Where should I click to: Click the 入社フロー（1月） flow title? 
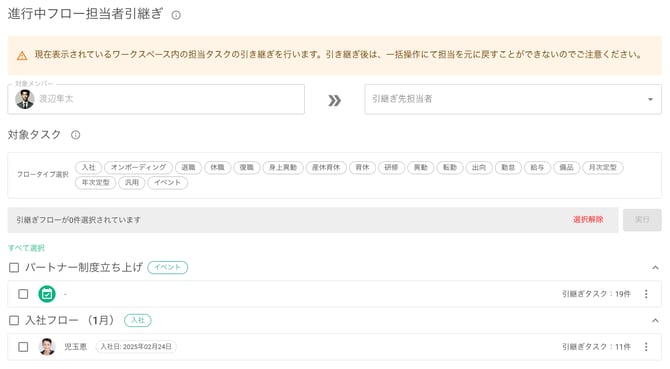[71, 320]
